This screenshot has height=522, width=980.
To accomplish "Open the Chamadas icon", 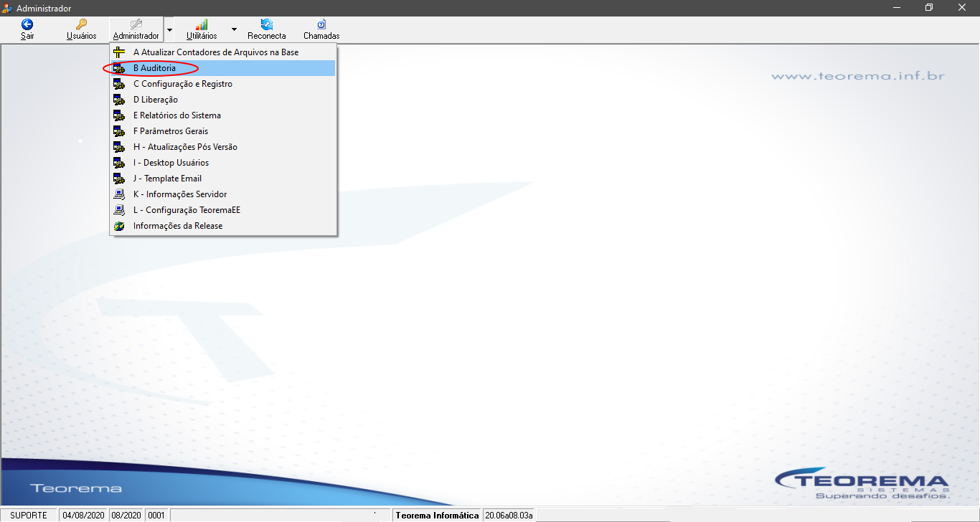I will (x=321, y=24).
